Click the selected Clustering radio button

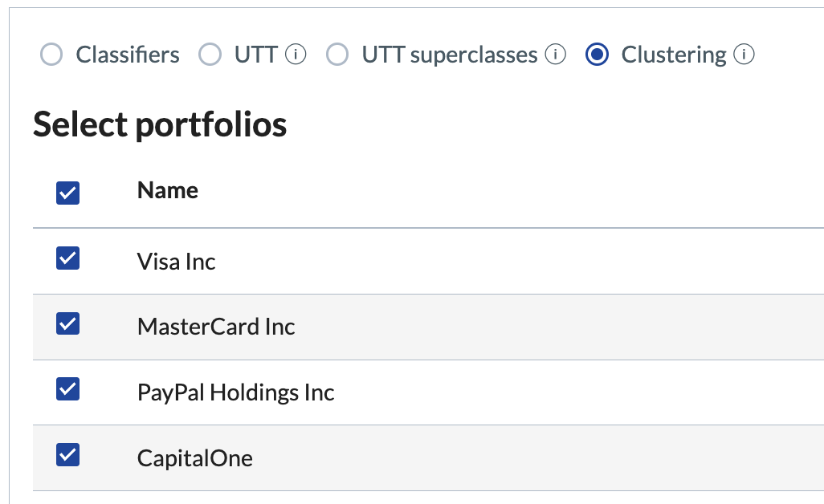597,55
